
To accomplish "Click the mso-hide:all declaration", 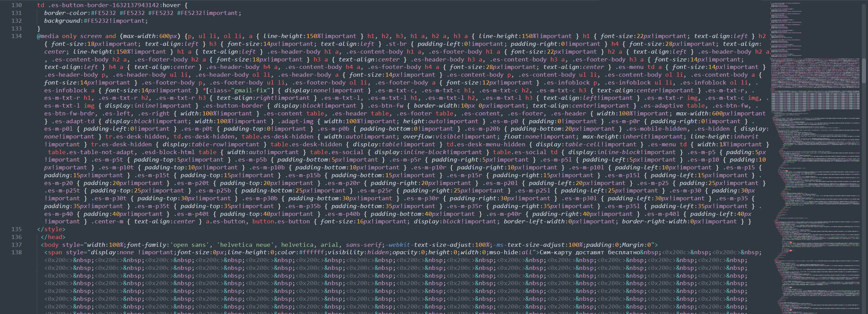I will [511, 252].
